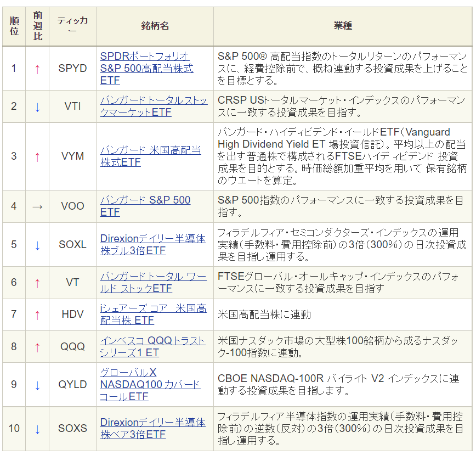Click the blue down arrow in the VTI row

pyautogui.click(x=37, y=106)
